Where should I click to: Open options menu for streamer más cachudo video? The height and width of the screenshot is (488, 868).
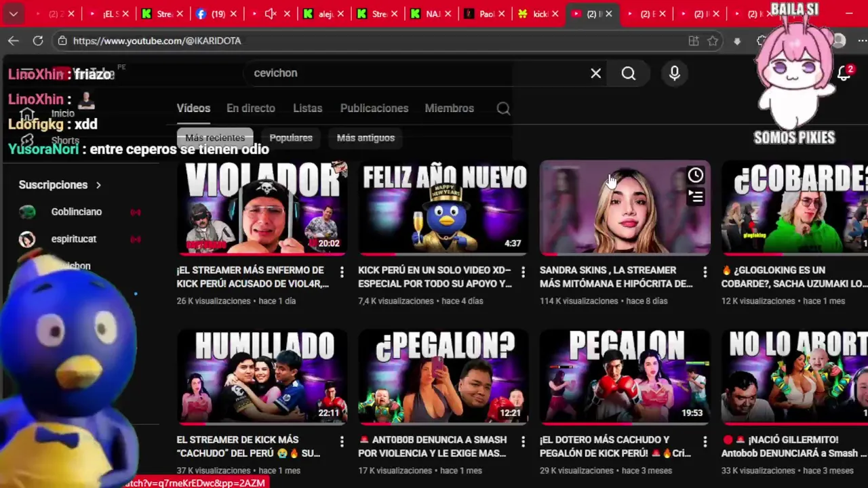(x=342, y=441)
